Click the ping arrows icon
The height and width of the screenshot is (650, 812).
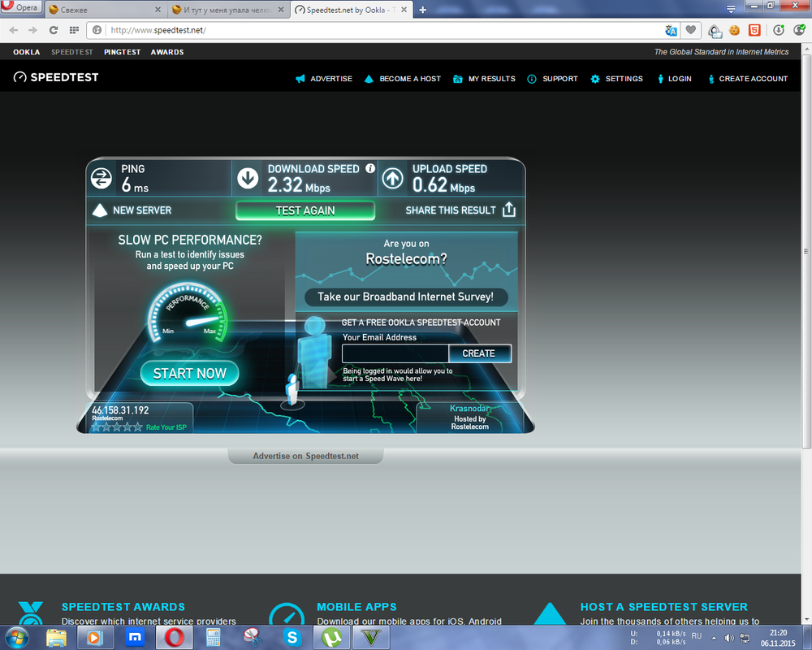101,178
